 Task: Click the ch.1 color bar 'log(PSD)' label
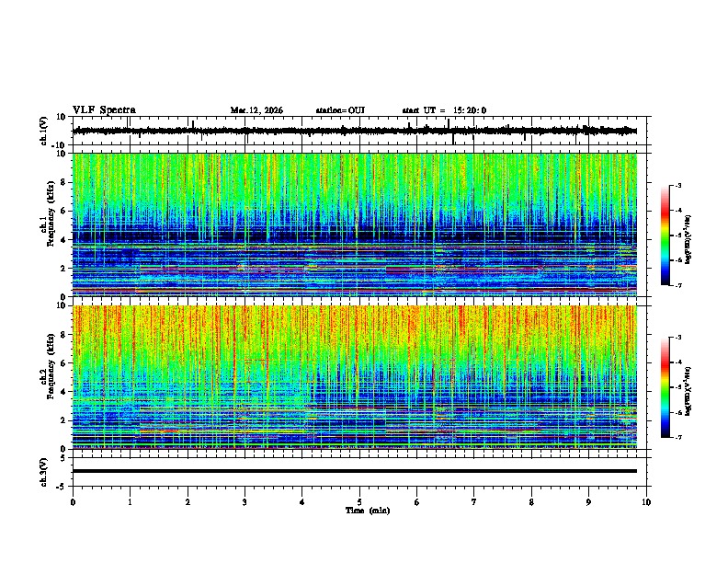(688, 240)
